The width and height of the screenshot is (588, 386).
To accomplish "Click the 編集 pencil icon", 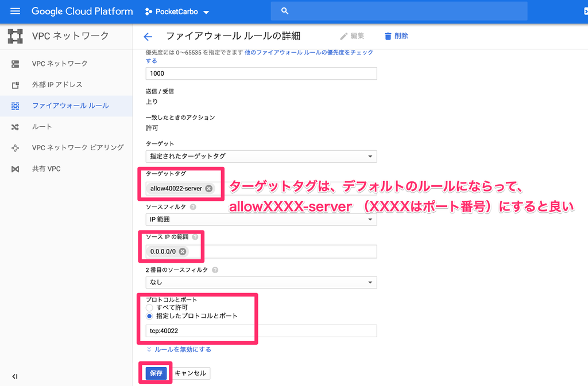I will tap(349, 36).
